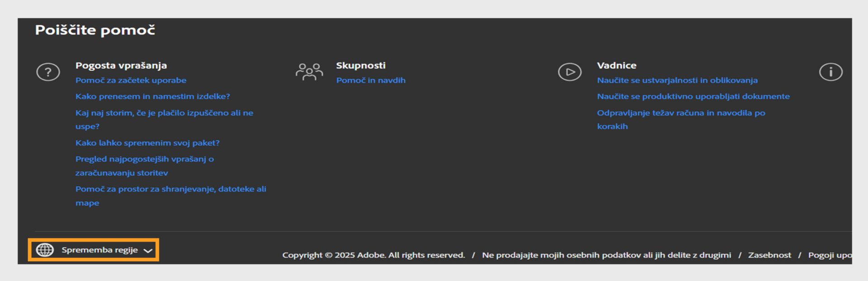This screenshot has width=868, height=281.
Task: Click Naučite se ustvarjalnosti in oblikovanja link
Action: coord(677,80)
